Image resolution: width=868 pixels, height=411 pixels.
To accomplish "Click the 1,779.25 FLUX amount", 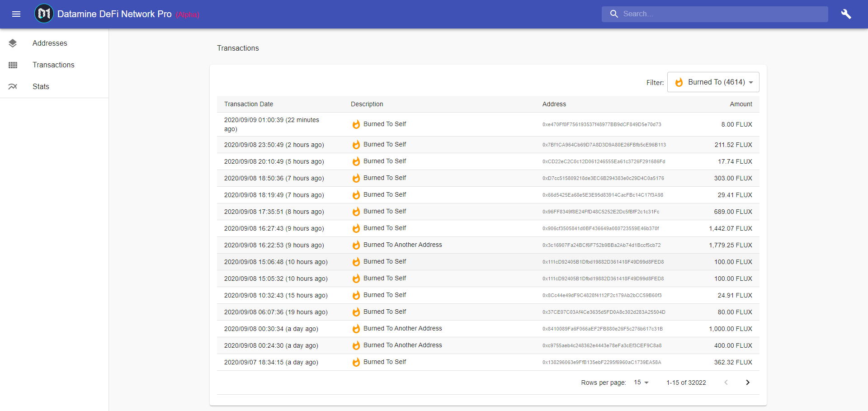I will tap(731, 245).
